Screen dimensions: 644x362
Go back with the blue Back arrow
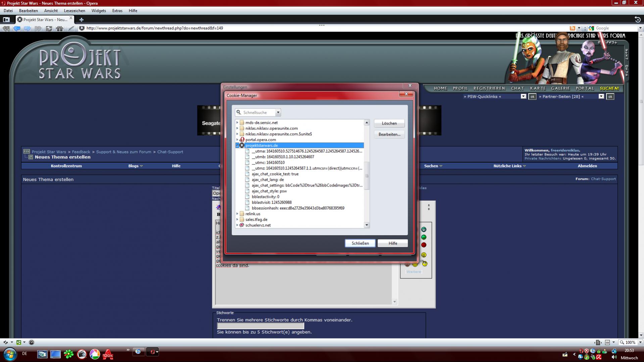(x=17, y=29)
